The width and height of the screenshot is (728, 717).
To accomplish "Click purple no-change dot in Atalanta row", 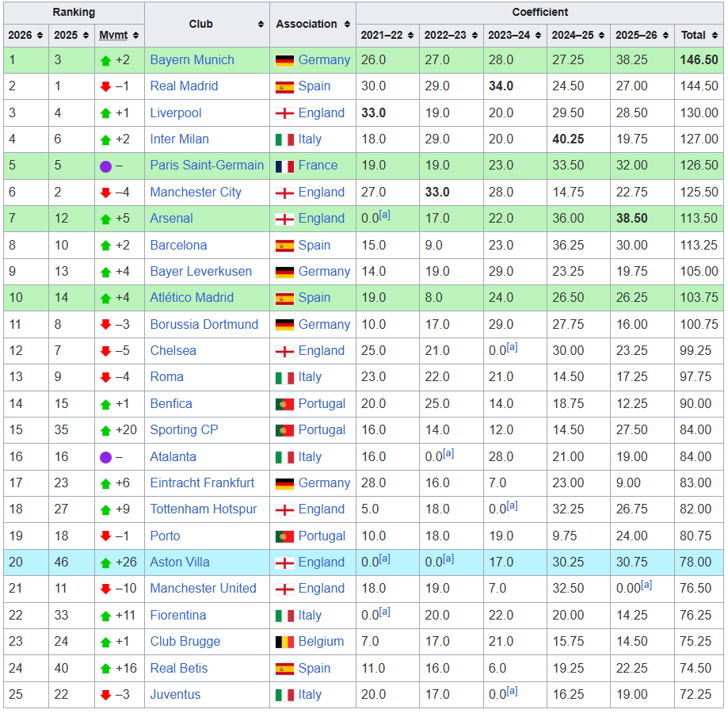I will [x=106, y=457].
